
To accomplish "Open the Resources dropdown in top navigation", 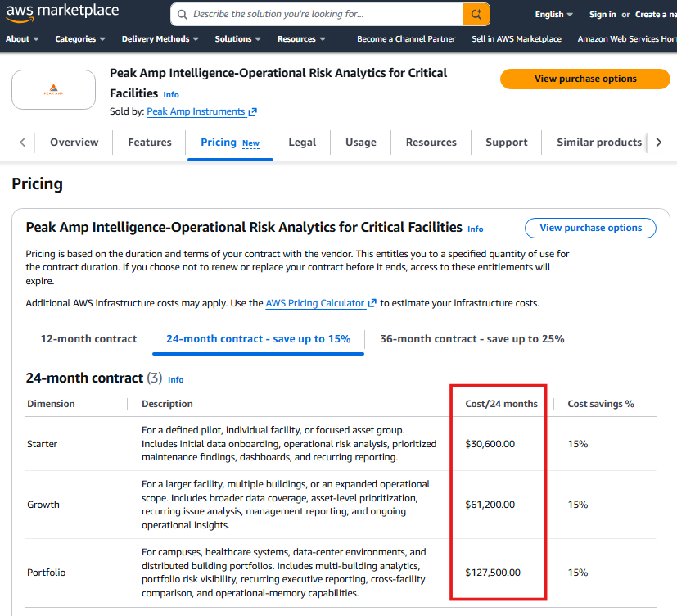I will [301, 38].
